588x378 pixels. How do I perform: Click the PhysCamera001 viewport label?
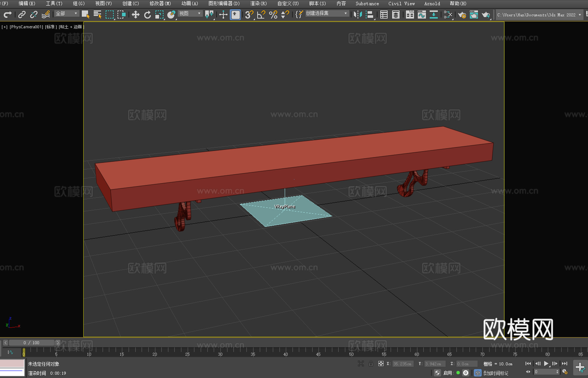coord(26,27)
